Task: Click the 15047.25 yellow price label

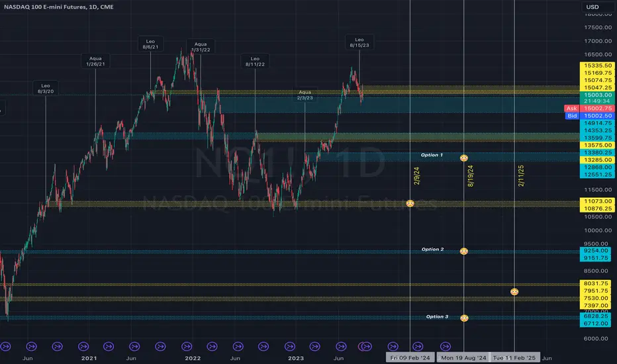Action: point(597,87)
